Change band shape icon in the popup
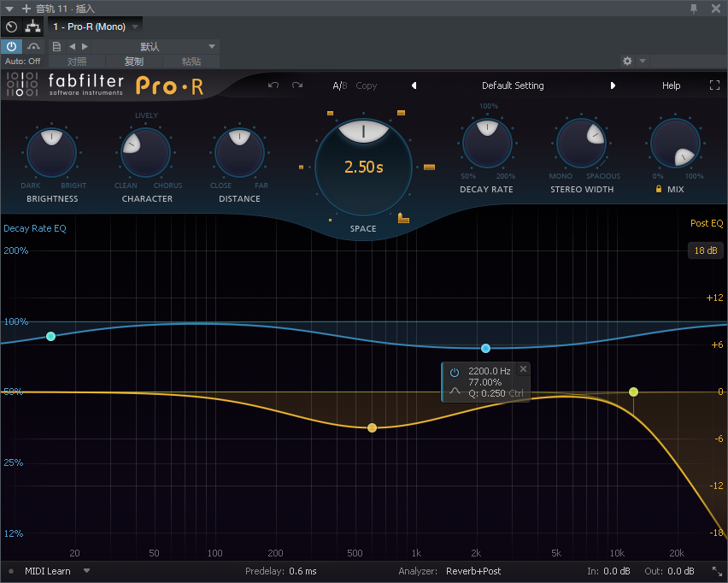 coord(455,392)
